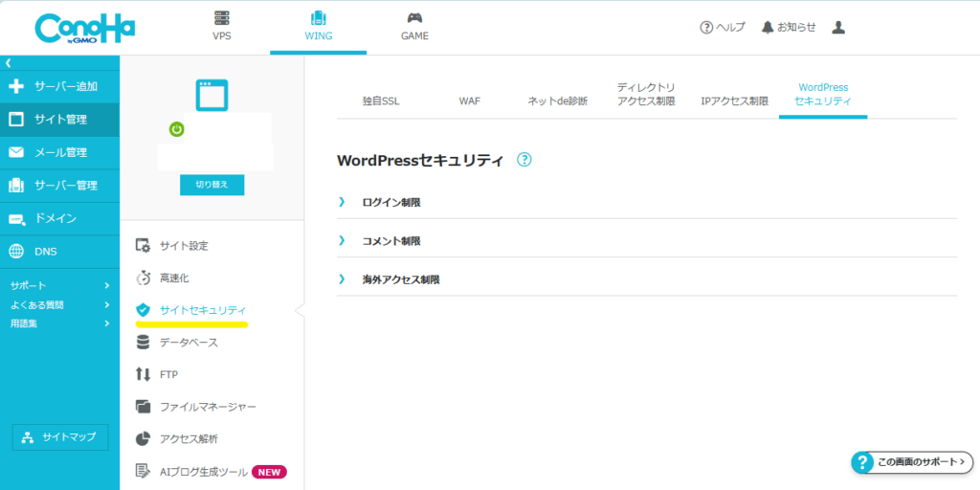
Task: Open サーバー管理 in the sidebar
Action: pos(59,186)
